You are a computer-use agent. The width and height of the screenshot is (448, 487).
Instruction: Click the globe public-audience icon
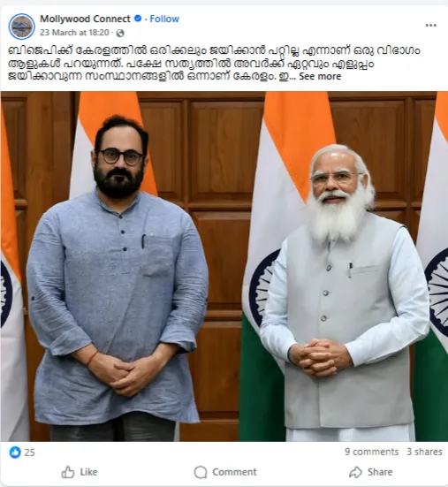click(120, 33)
